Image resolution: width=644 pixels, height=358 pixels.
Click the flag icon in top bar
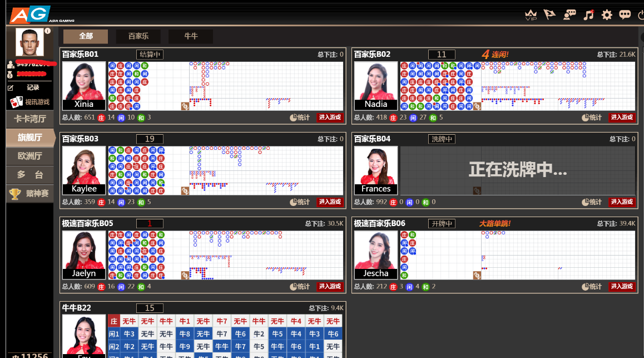pyautogui.click(x=549, y=14)
